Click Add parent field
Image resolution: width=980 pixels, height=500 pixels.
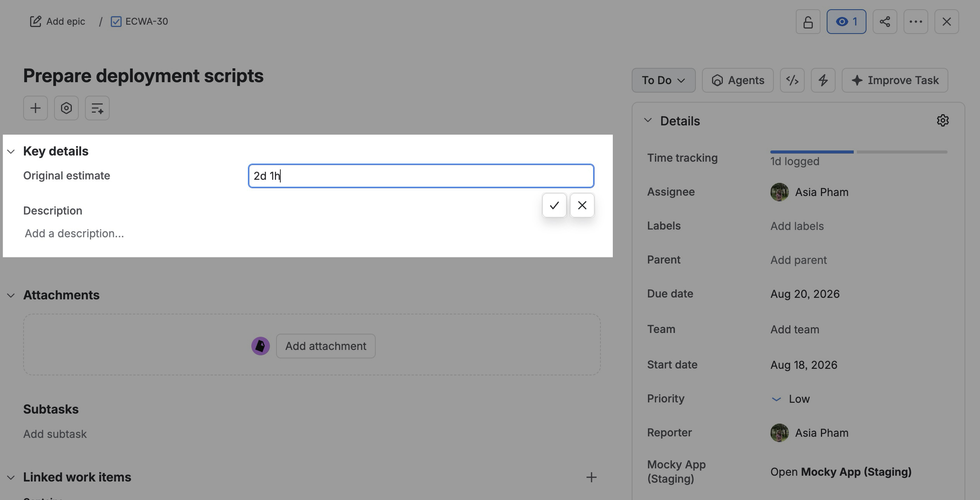click(x=799, y=260)
